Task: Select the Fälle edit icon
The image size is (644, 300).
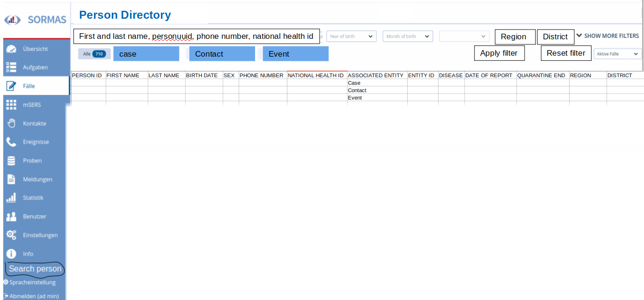Action: click(12, 86)
